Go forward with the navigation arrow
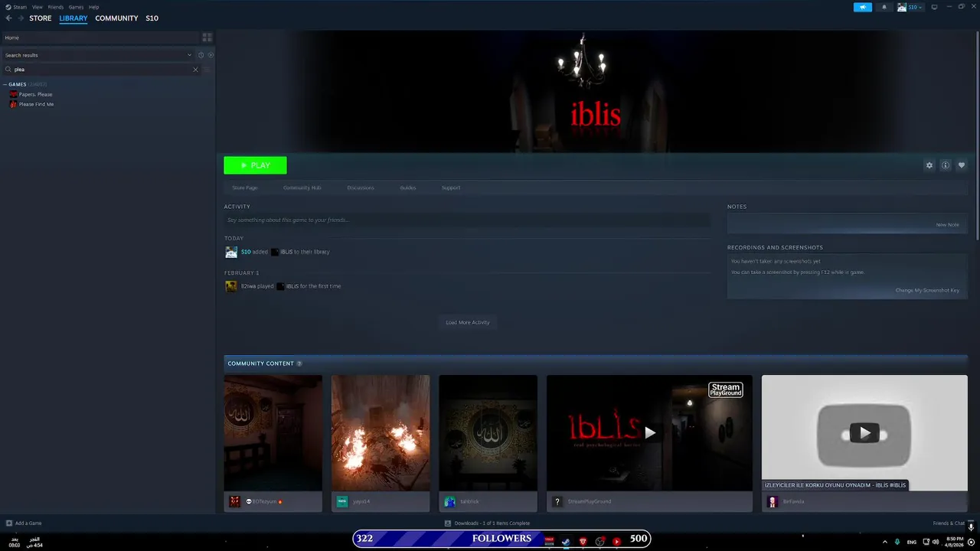This screenshot has width=980, height=551. tap(20, 18)
